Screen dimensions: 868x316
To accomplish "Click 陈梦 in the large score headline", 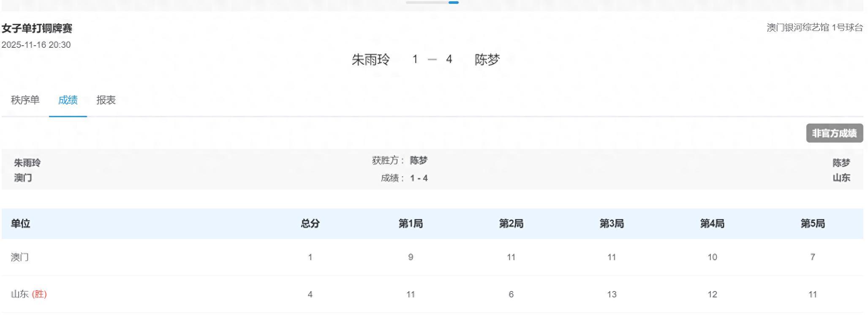I will [x=487, y=60].
